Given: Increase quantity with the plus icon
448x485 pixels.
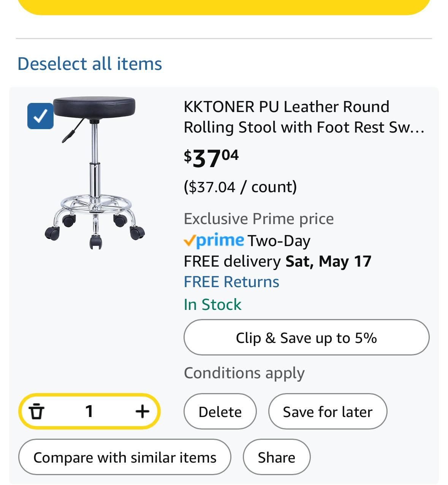Looking at the screenshot, I should tap(142, 411).
